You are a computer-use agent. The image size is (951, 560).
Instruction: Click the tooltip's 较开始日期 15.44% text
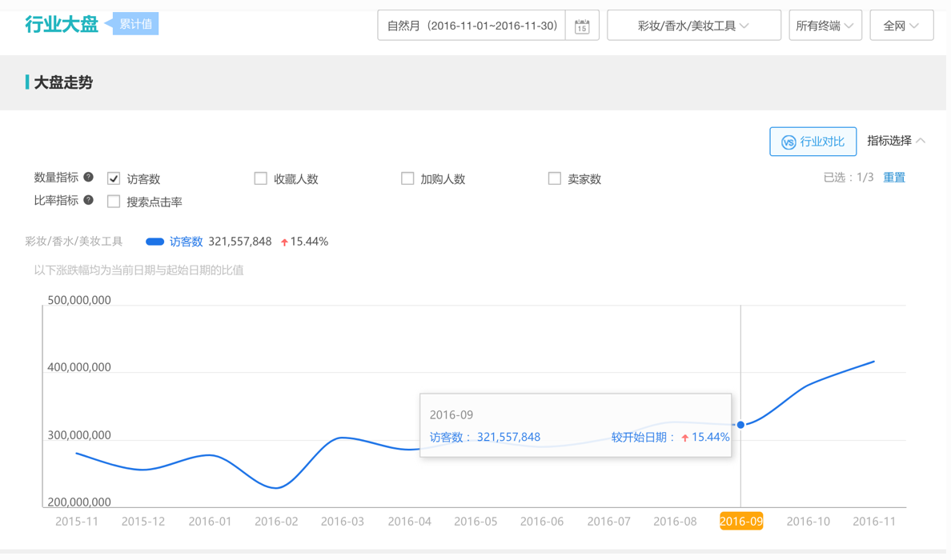pos(670,437)
